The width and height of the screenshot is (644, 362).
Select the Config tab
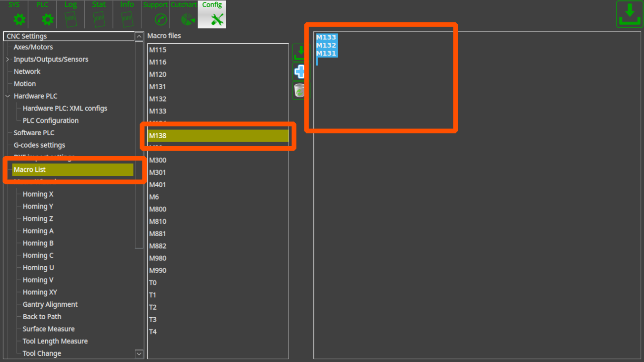pyautogui.click(x=212, y=14)
